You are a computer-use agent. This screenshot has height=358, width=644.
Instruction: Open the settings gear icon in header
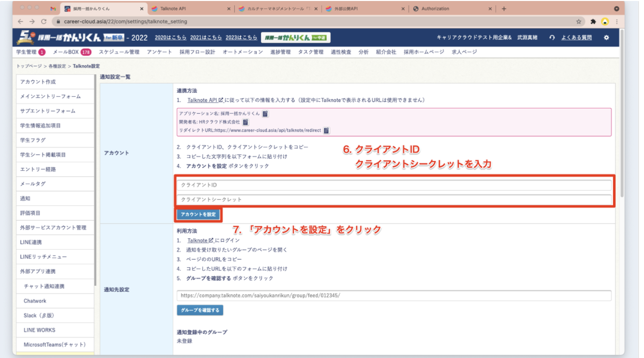[x=606, y=38]
